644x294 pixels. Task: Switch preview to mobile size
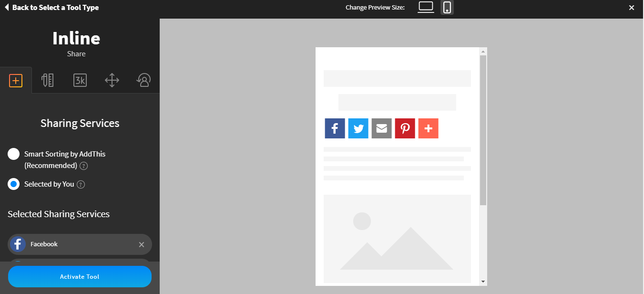click(447, 7)
